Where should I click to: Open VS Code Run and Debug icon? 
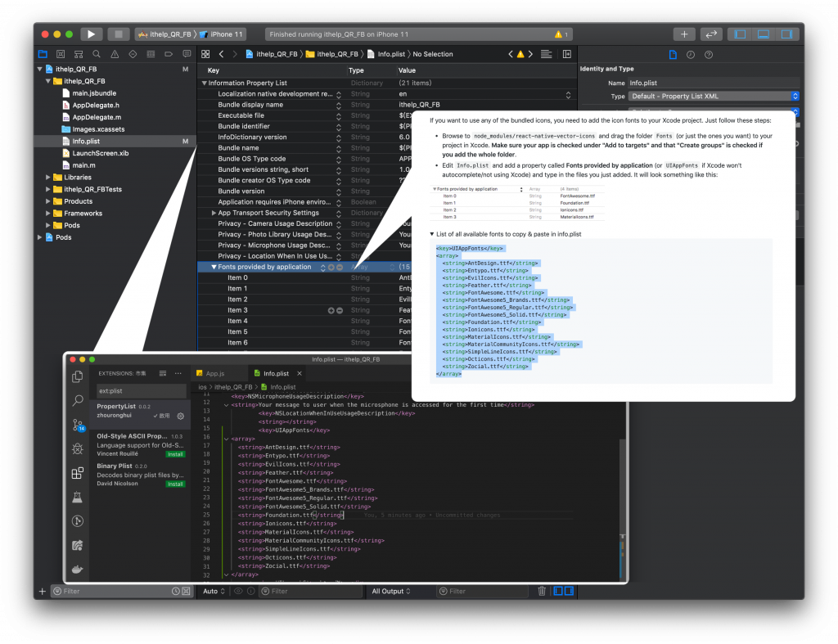tap(78, 449)
